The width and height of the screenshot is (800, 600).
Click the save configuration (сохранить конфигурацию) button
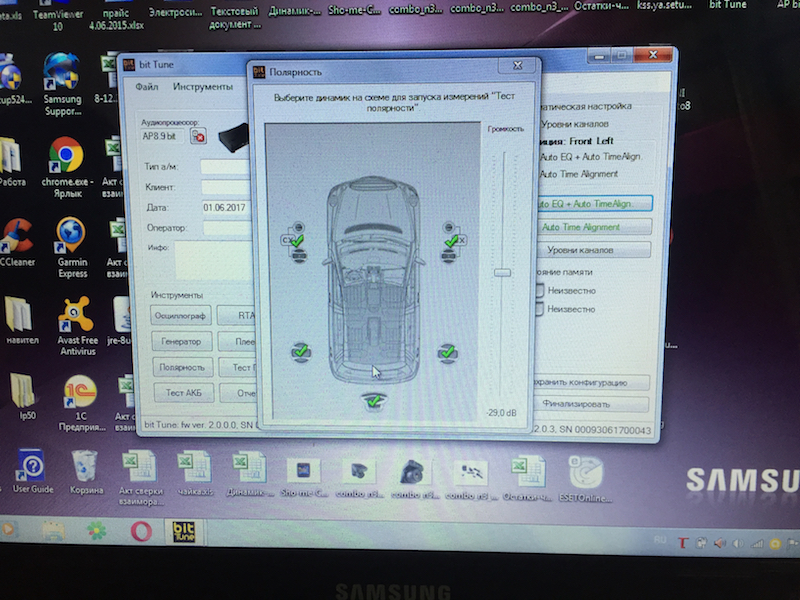(591, 383)
